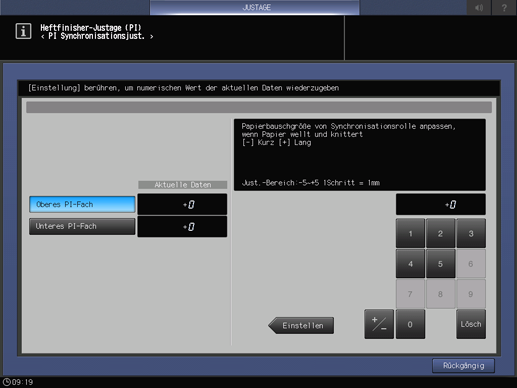Open help with the question mark icon
The image size is (517, 388).
point(504,8)
